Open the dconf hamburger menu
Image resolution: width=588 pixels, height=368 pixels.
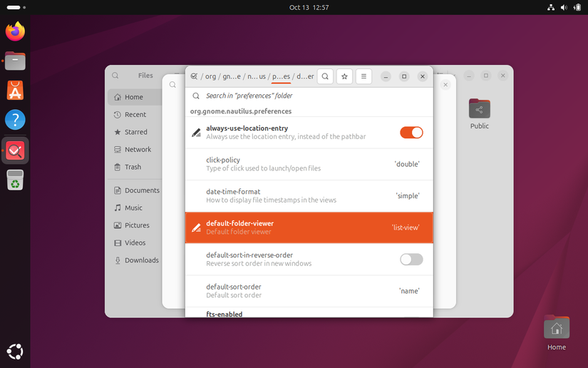coord(363,76)
